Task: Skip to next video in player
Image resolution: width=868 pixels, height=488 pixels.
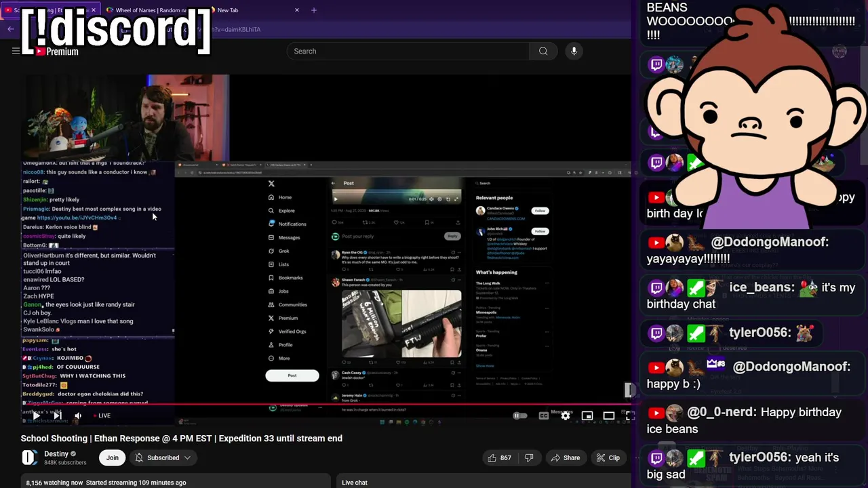Action: [x=57, y=415]
